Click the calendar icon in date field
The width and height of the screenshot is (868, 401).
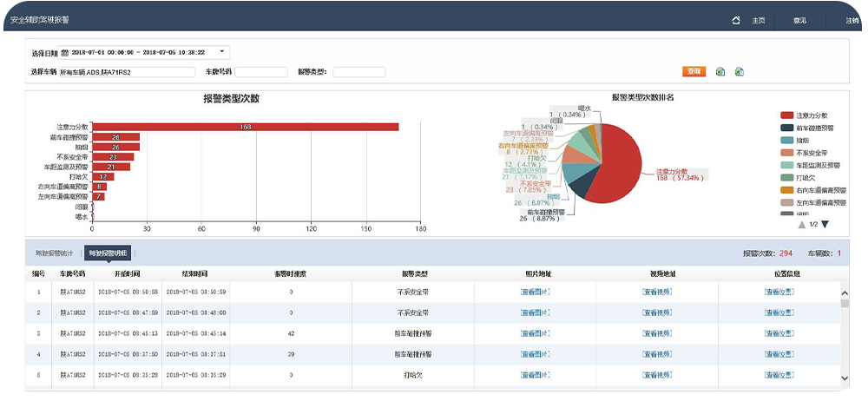click(x=64, y=53)
